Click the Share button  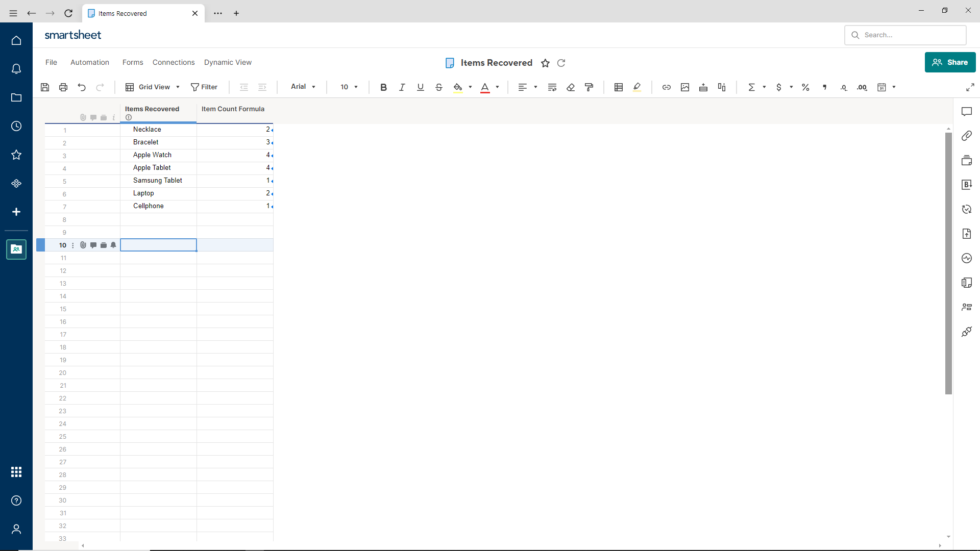(950, 62)
